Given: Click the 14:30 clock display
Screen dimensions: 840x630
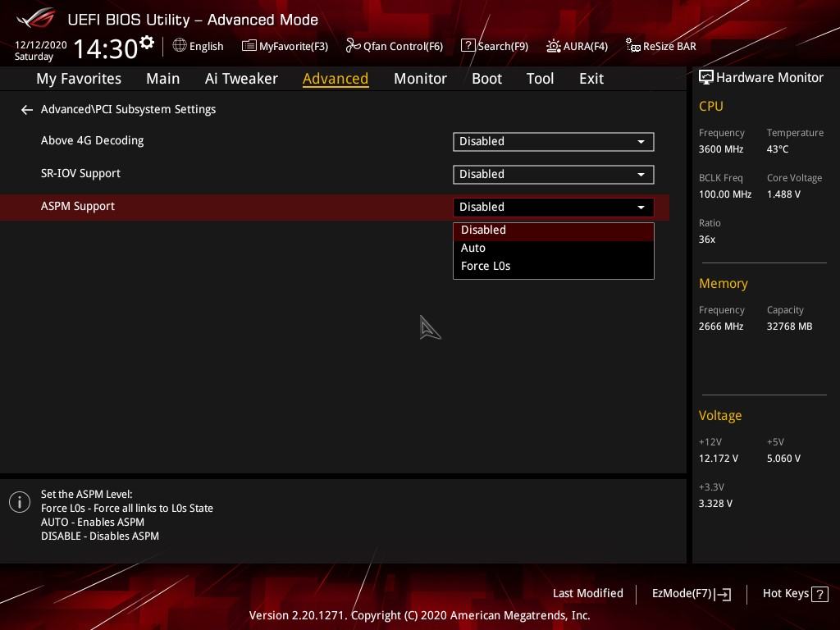Looking at the screenshot, I should tap(106, 48).
